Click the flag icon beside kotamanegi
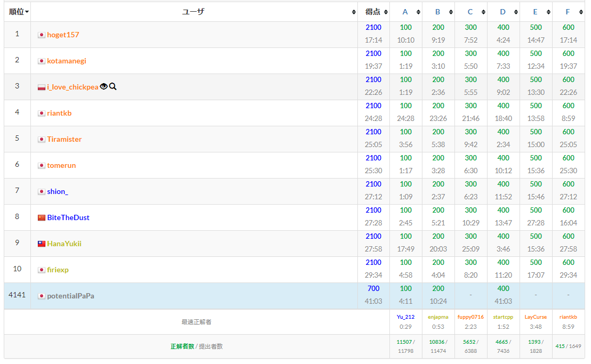Screen dimensions: 591x364 coord(42,61)
